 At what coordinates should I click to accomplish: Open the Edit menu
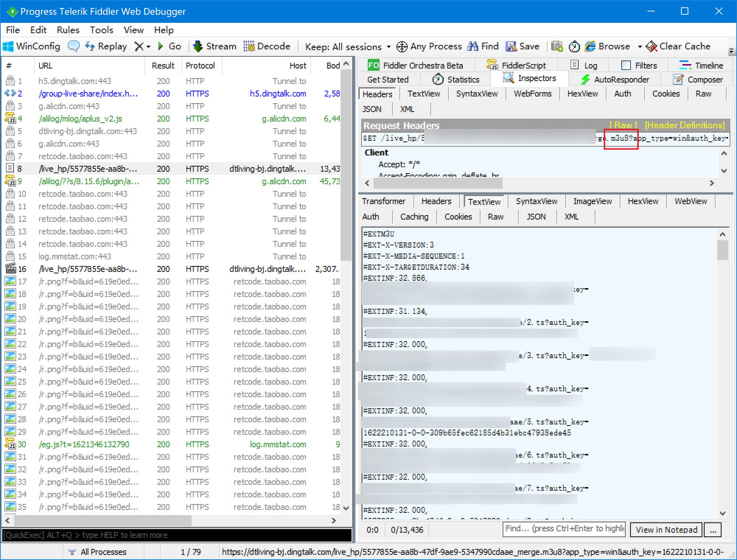click(x=38, y=30)
